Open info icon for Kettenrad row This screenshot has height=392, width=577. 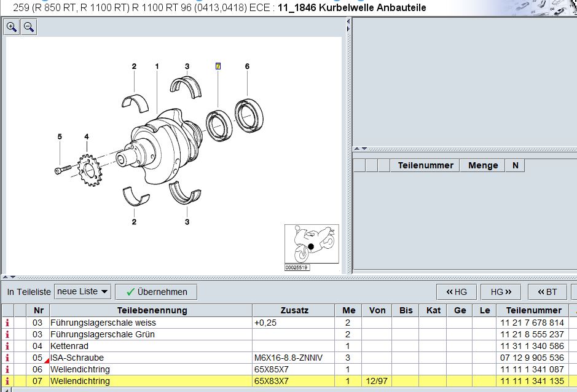pos(7,346)
